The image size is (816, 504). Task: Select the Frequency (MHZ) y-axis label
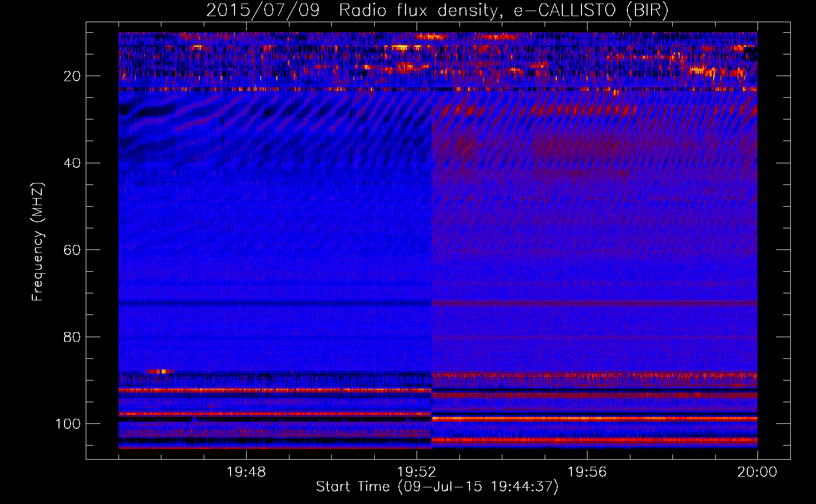point(38,242)
